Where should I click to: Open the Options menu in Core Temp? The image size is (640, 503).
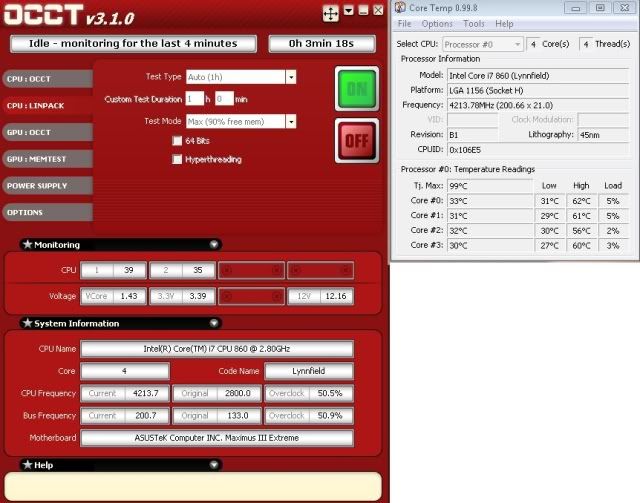pyautogui.click(x=437, y=23)
